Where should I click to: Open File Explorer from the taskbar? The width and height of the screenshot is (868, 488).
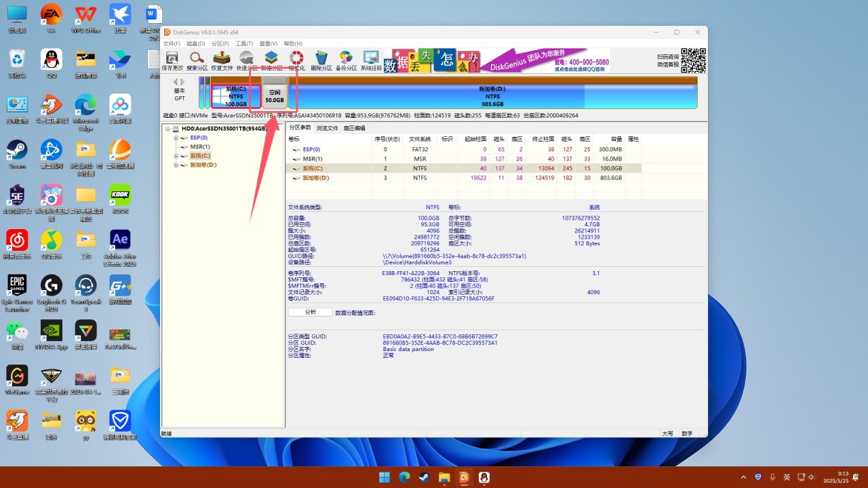tap(443, 477)
